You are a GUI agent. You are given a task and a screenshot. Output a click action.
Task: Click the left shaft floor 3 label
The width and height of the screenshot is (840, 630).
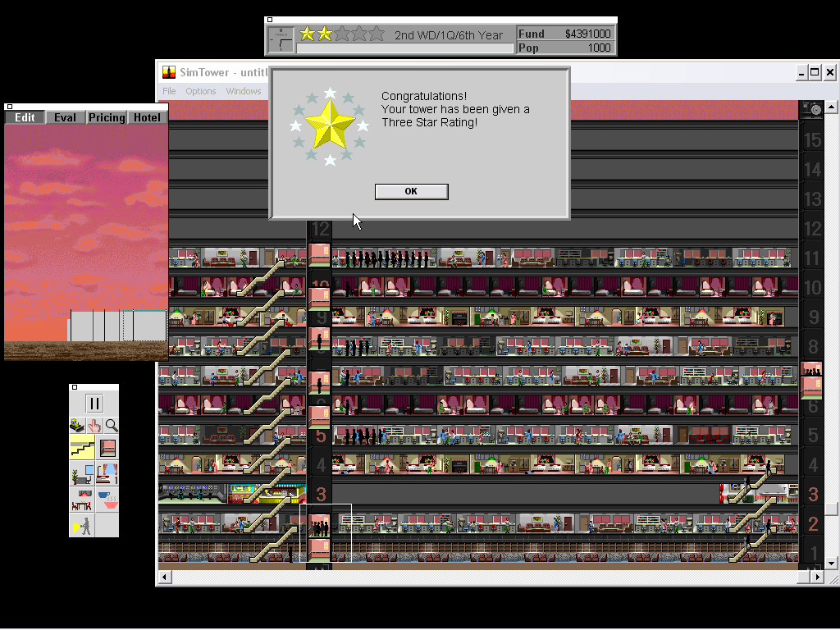[x=321, y=494]
